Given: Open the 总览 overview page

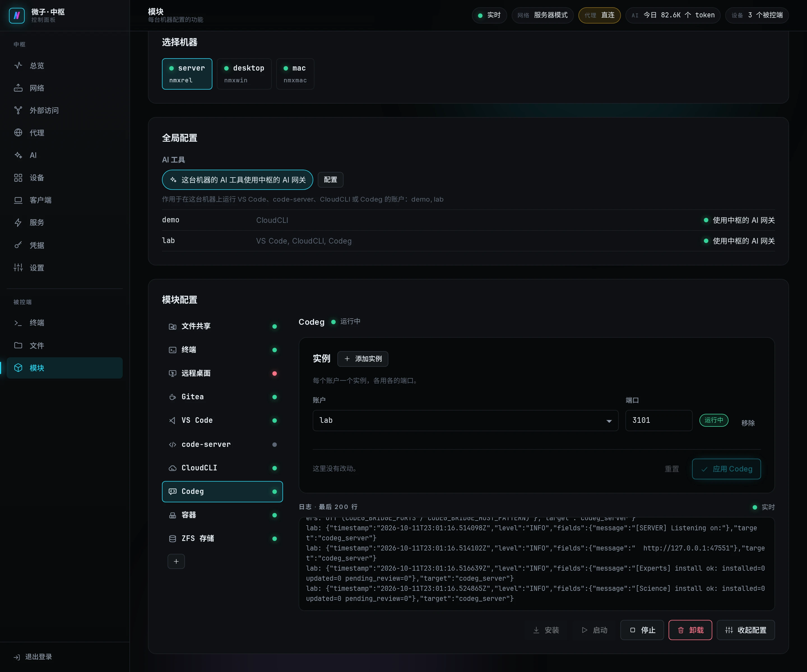Looking at the screenshot, I should point(64,66).
